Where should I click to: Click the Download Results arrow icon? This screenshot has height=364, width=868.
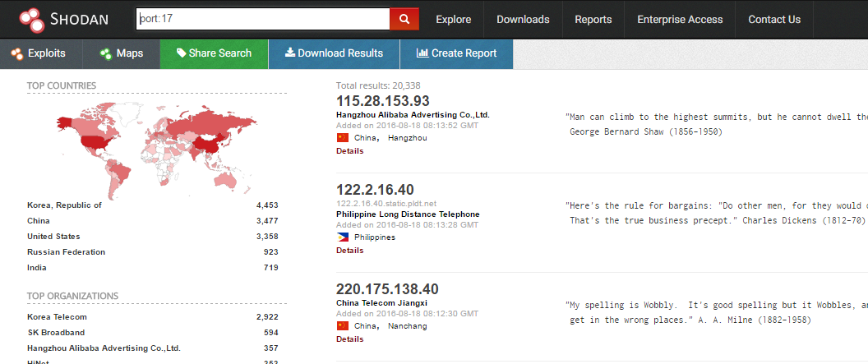289,53
